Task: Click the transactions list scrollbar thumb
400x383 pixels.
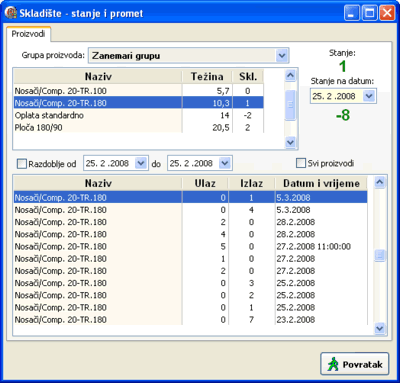Action: (x=380, y=256)
